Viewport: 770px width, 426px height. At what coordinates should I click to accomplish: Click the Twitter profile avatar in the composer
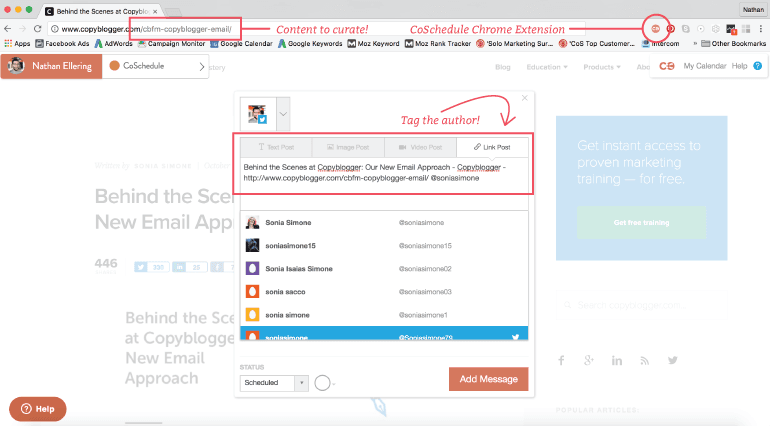[258, 114]
